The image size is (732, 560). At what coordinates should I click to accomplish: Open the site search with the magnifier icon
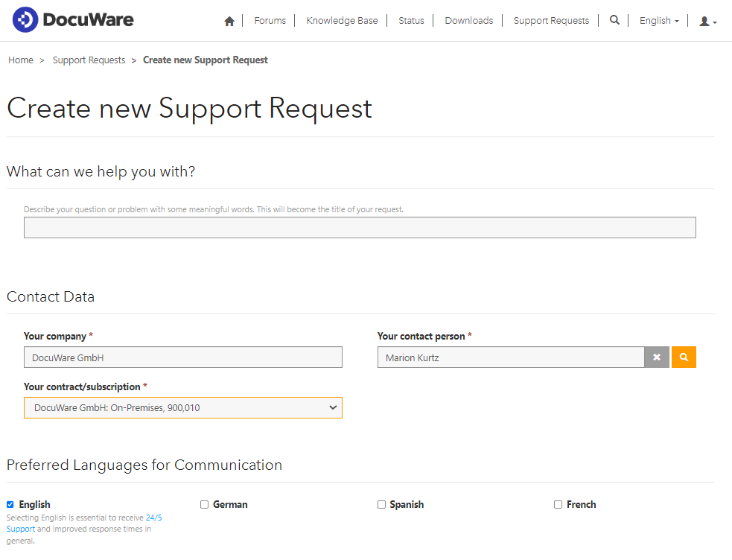point(614,20)
